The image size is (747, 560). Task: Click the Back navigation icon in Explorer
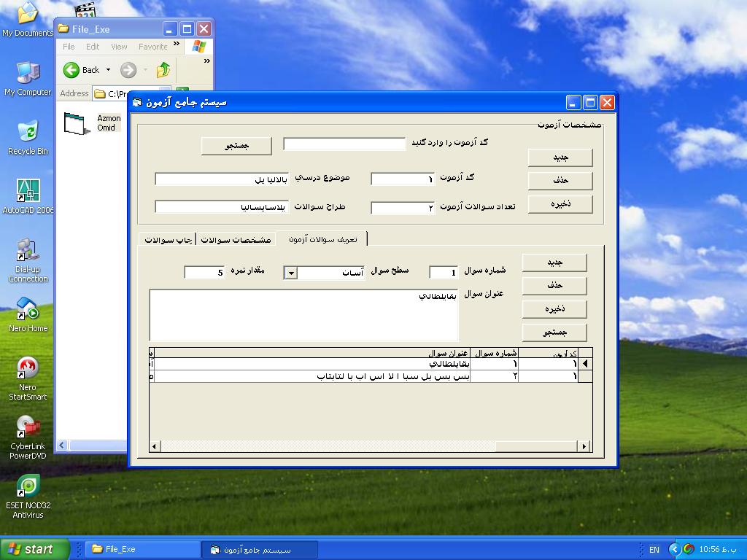click(71, 71)
